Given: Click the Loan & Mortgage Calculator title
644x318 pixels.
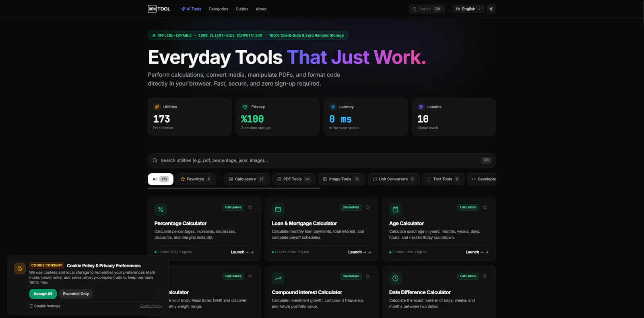Looking at the screenshot, I should [x=304, y=224].
